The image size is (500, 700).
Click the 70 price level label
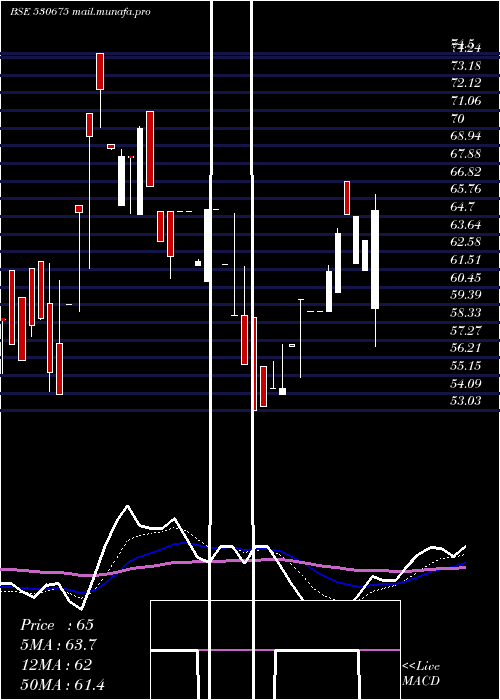458,119
